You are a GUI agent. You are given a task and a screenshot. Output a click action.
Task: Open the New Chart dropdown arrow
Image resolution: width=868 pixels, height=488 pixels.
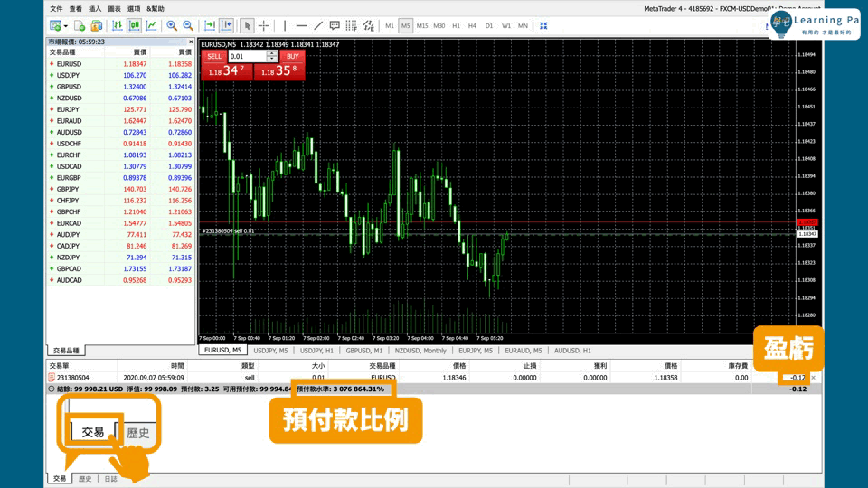pos(65,26)
